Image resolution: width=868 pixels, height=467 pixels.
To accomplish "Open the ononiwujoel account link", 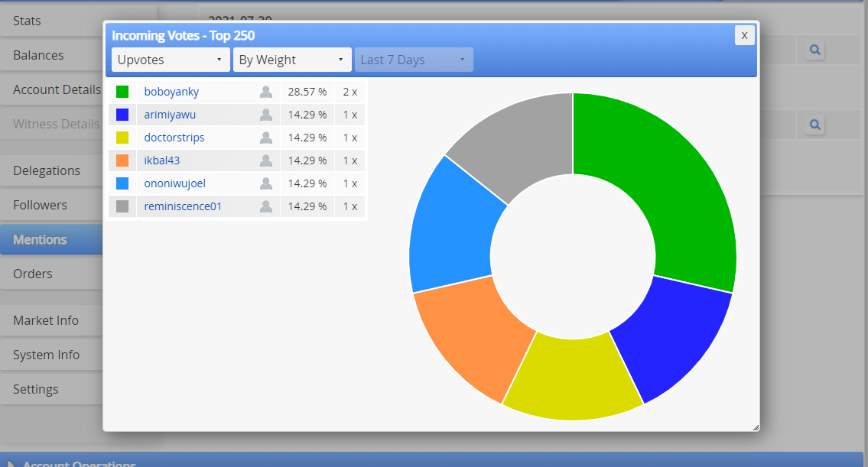I will pyautogui.click(x=175, y=183).
